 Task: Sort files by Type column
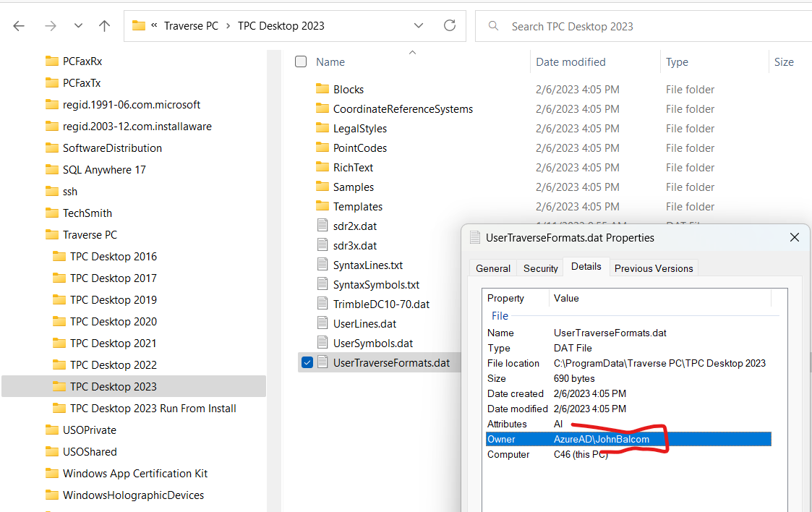click(x=677, y=62)
